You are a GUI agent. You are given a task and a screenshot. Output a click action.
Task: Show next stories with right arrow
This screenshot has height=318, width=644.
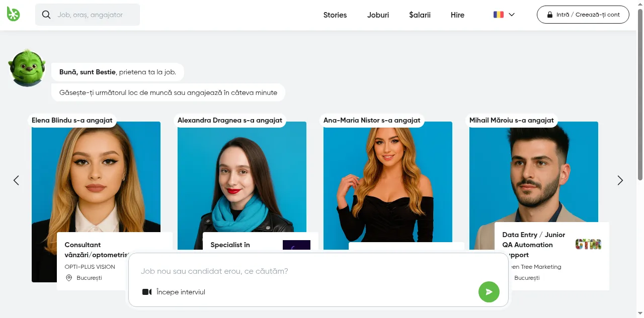click(x=620, y=180)
